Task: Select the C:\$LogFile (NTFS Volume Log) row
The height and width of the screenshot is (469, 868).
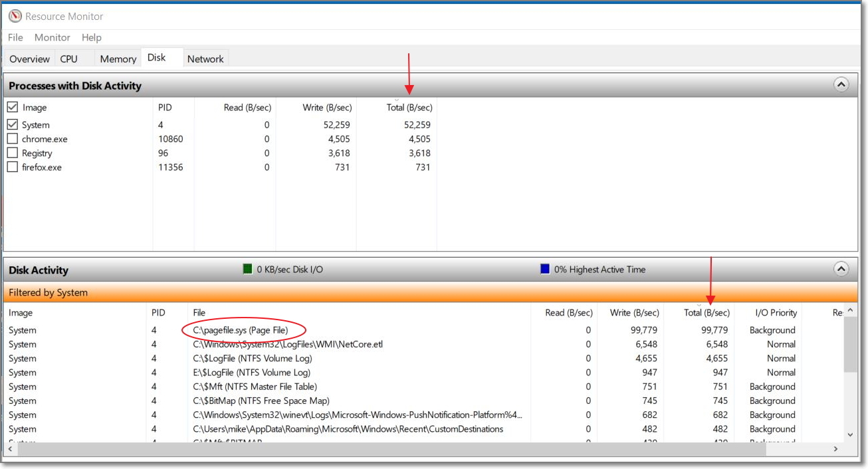Action: click(424, 358)
